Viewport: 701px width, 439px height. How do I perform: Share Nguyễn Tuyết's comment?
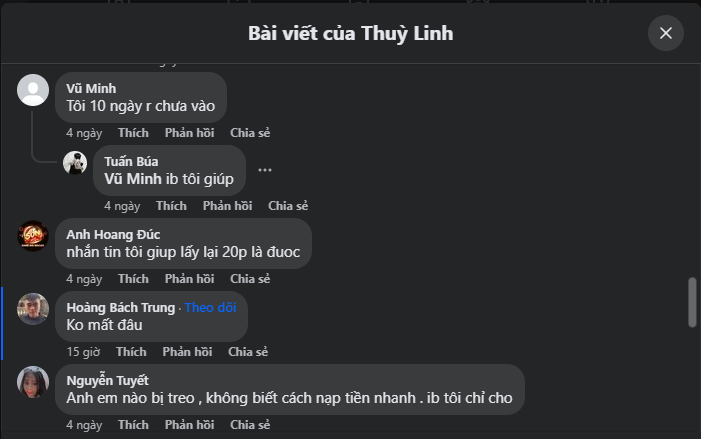250,425
